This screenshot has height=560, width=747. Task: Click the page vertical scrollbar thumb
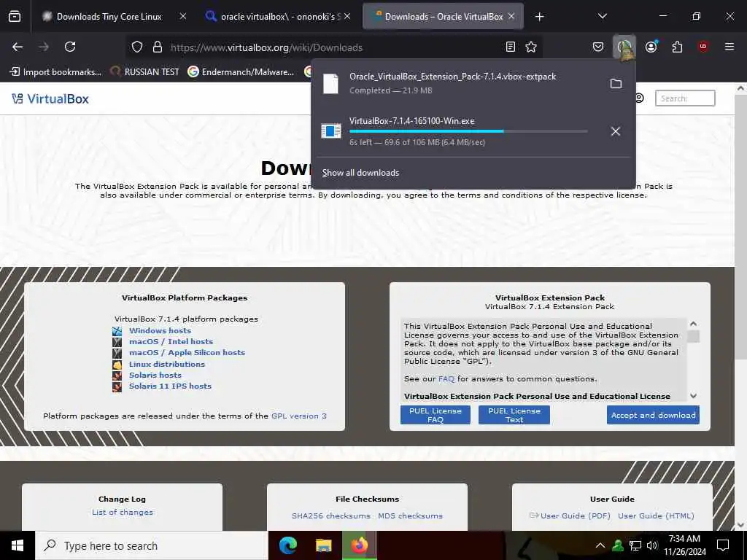pos(740,227)
